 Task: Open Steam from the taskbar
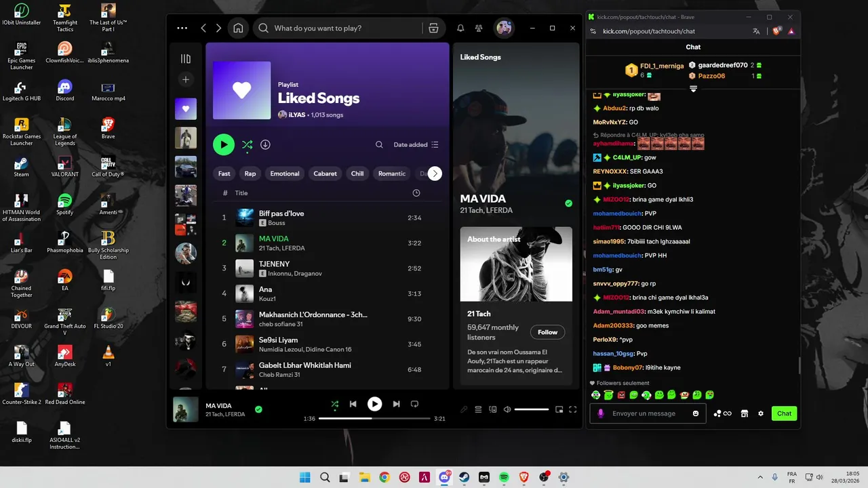(x=465, y=477)
